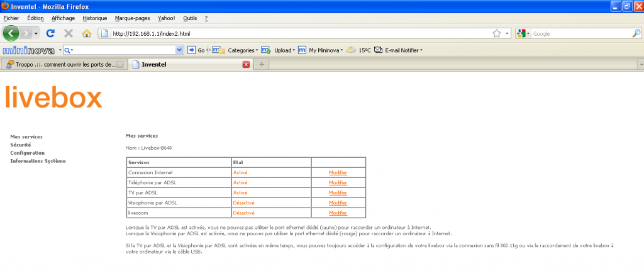This screenshot has width=644, height=273.
Task: Go to the Firefox home page
Action: (86, 33)
